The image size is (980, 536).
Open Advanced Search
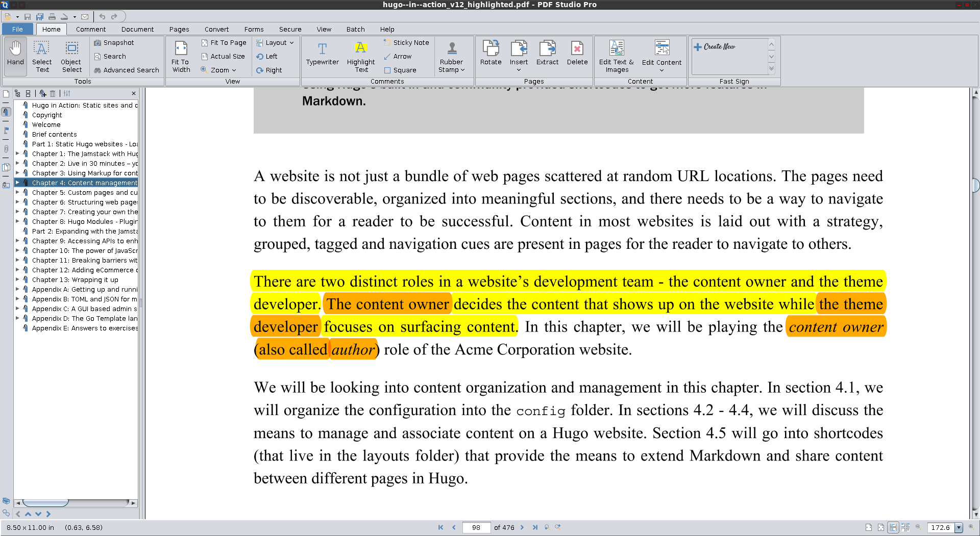point(127,70)
